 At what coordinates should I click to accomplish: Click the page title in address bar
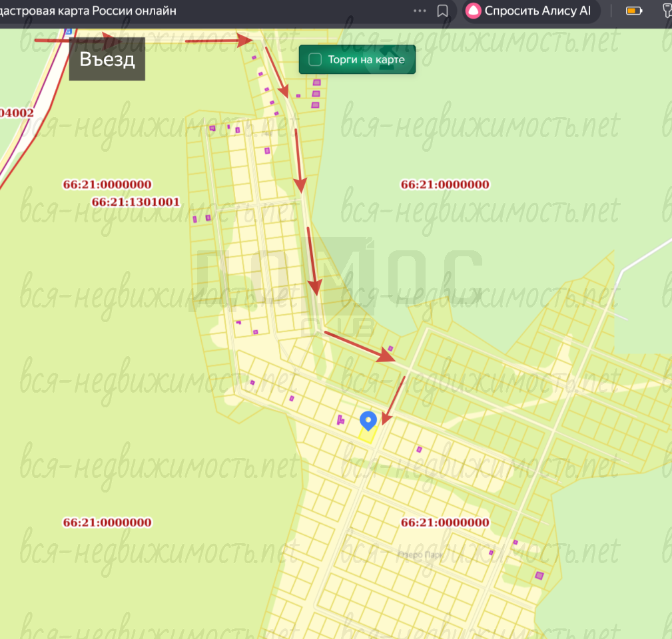(93, 11)
